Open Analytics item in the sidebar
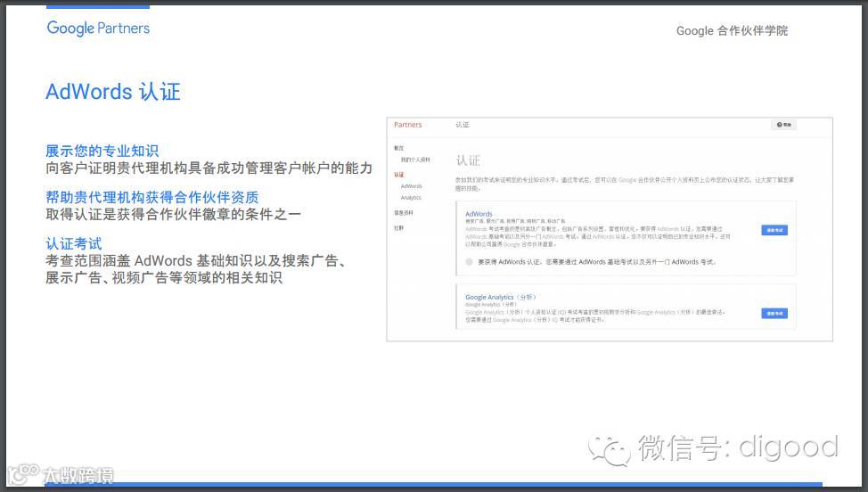Viewport: 868px width, 492px height. tap(411, 198)
